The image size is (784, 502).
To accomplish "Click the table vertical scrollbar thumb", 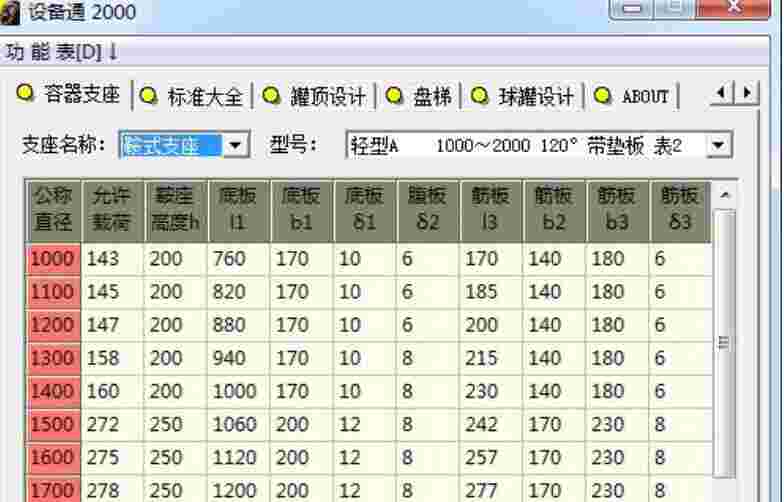I will point(725,343).
